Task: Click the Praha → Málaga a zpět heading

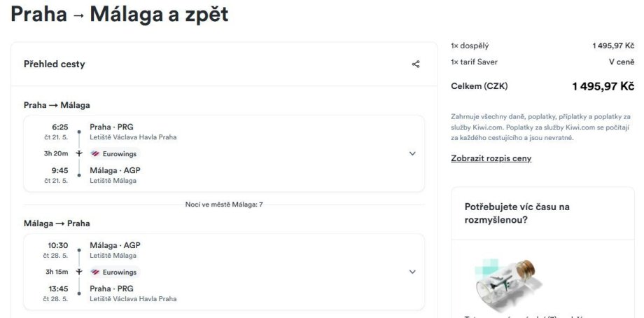Action: 119,14
